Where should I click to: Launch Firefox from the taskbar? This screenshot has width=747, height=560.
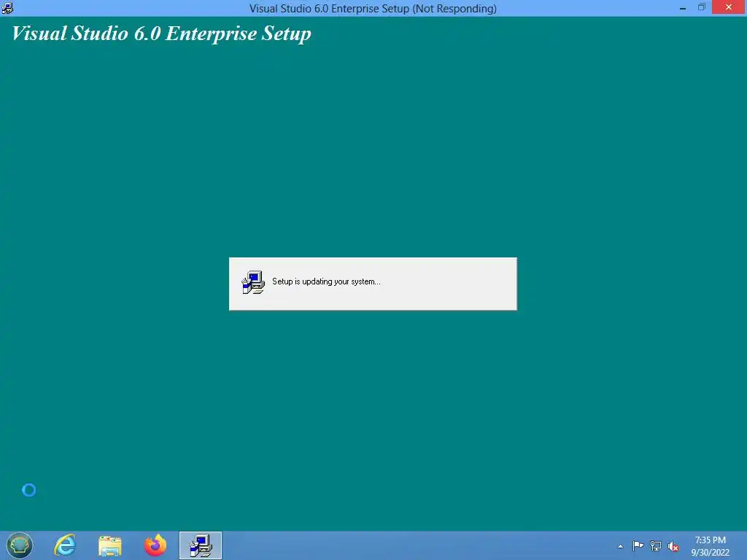click(x=155, y=545)
